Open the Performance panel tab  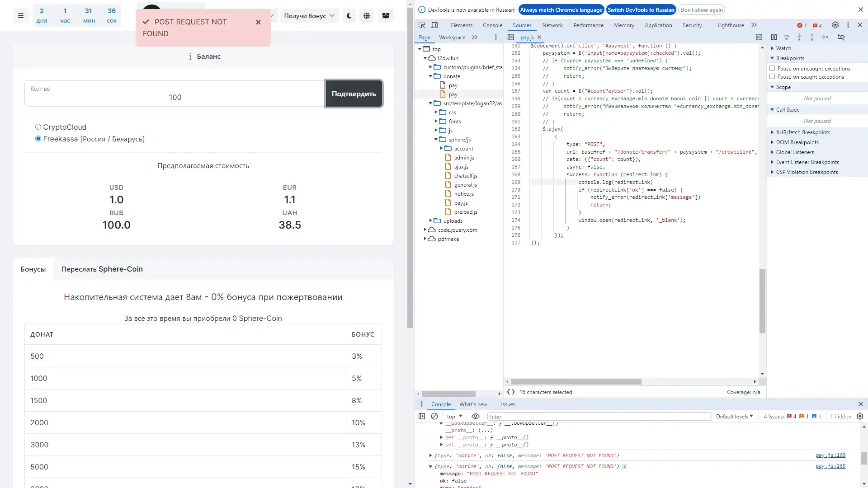tap(588, 25)
